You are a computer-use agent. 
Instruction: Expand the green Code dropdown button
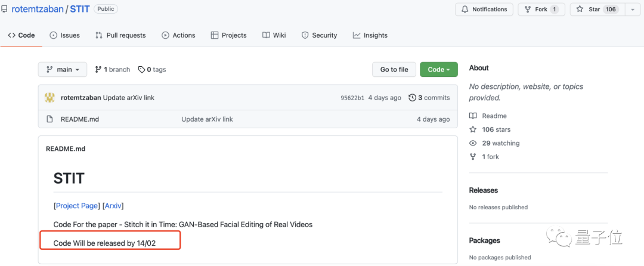439,70
